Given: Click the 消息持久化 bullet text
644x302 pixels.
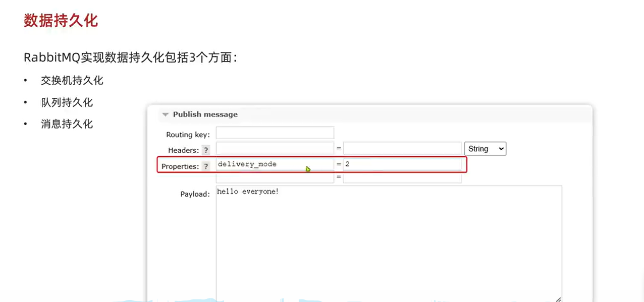Looking at the screenshot, I should pyautogui.click(x=67, y=124).
